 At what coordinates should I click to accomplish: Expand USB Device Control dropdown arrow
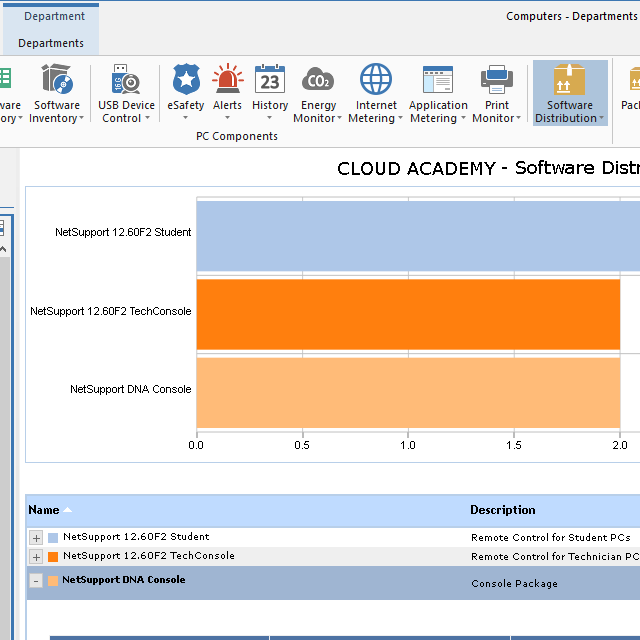point(147,118)
